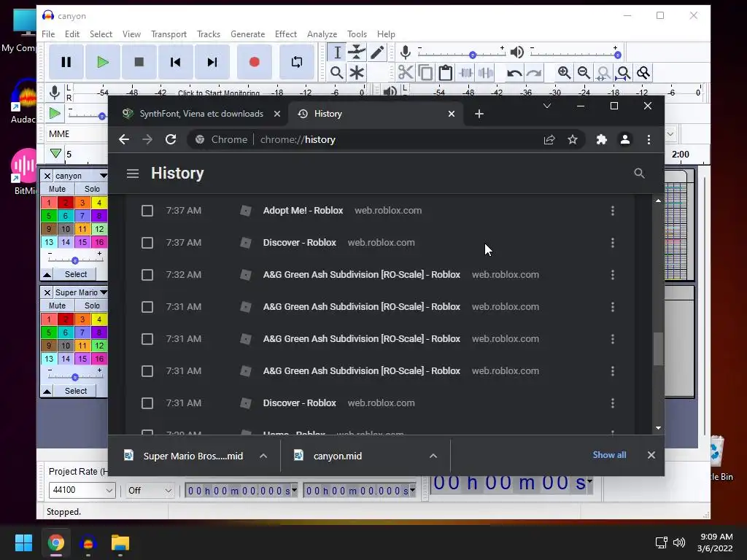This screenshot has width=747, height=560.
Task: Open the Chrome Extensions puzzle icon
Action: click(x=602, y=139)
